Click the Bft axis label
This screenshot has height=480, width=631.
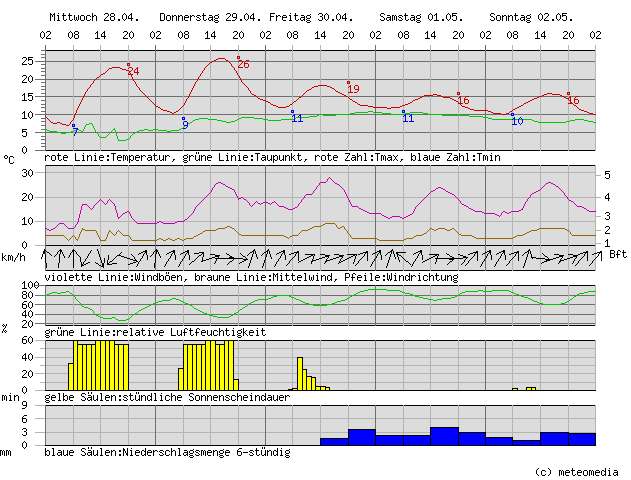pyautogui.click(x=618, y=254)
